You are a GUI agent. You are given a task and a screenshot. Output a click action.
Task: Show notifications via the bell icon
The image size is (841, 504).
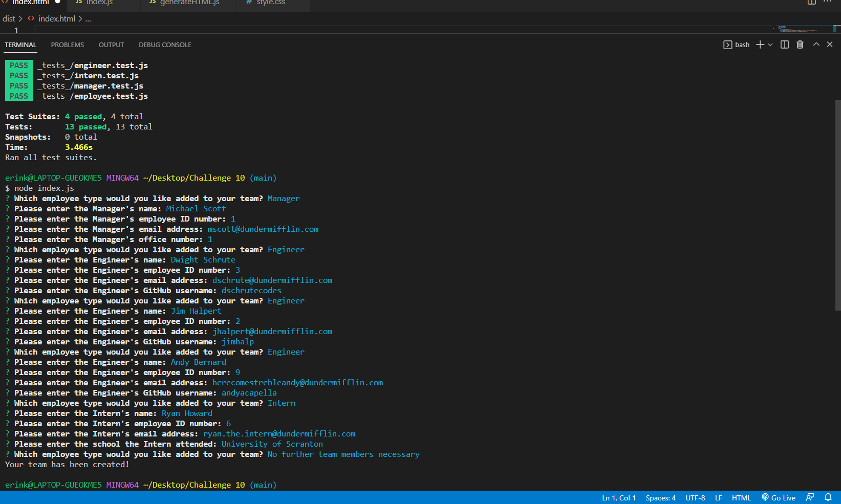point(829,497)
